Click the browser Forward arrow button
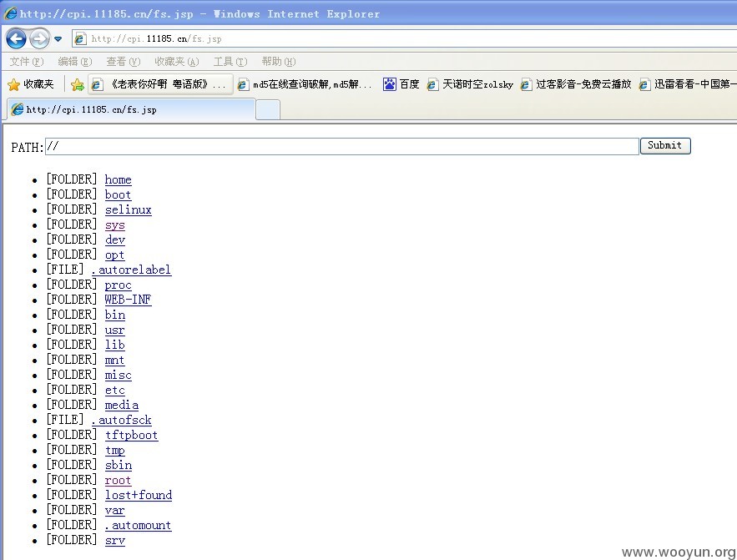The image size is (737, 560). (39, 38)
